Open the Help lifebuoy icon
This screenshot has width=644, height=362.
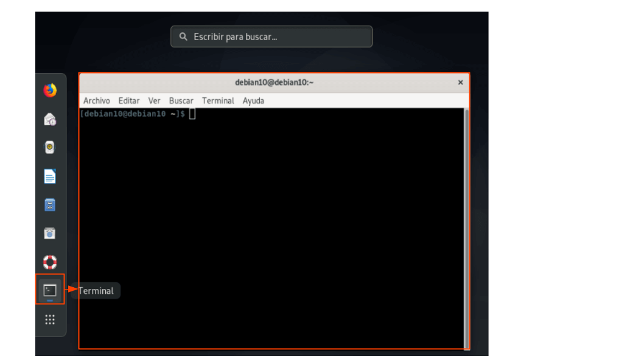[50, 262]
